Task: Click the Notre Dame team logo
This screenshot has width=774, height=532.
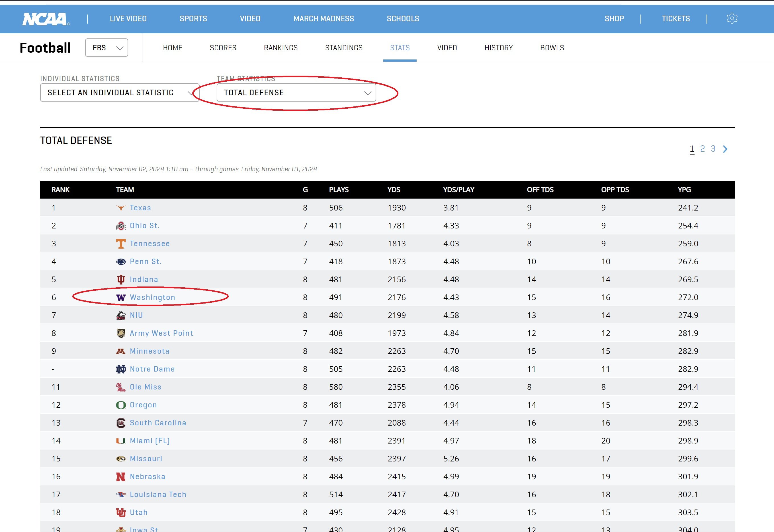Action: [x=121, y=369]
